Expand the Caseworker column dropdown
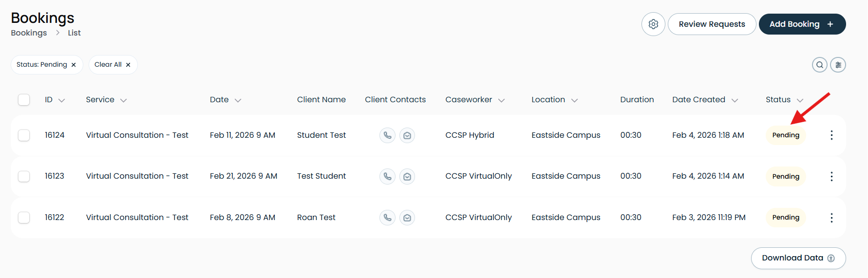868x278 pixels. click(502, 100)
